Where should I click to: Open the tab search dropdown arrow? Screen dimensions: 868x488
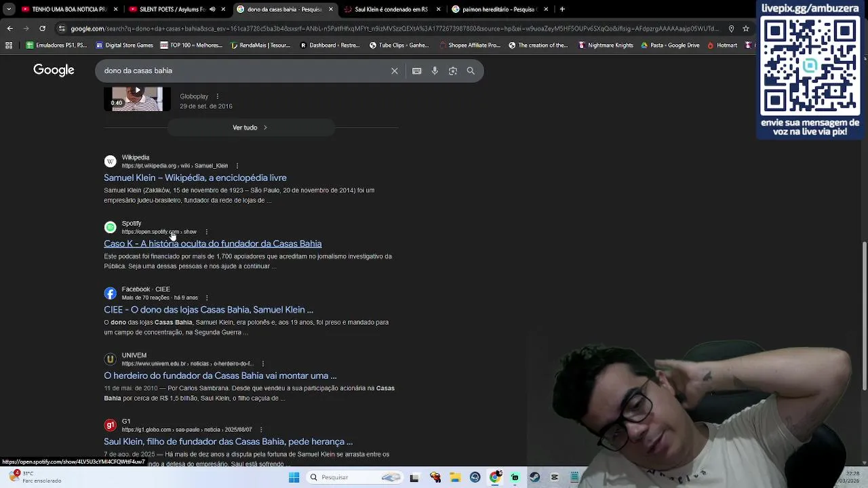coord(8,9)
